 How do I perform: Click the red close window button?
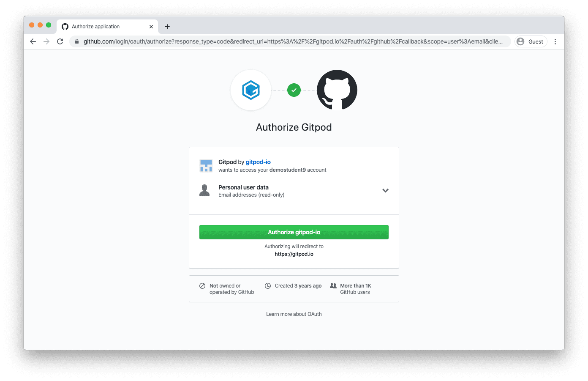(x=32, y=25)
